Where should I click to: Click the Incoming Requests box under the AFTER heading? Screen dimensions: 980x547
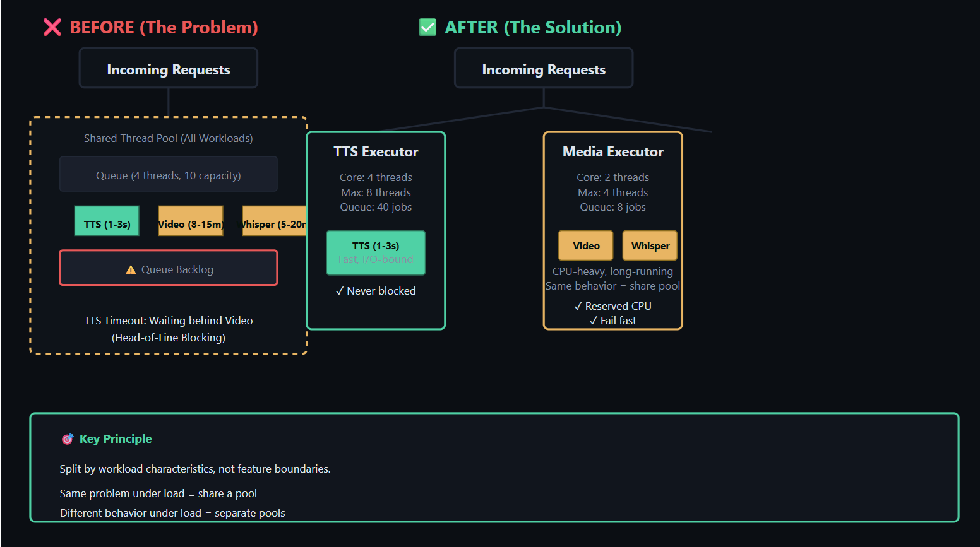(544, 68)
